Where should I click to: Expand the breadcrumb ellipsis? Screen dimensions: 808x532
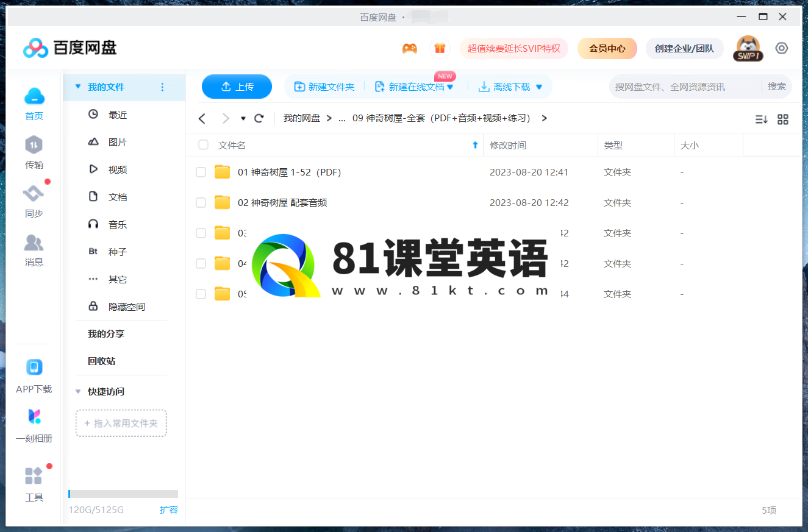coord(341,118)
